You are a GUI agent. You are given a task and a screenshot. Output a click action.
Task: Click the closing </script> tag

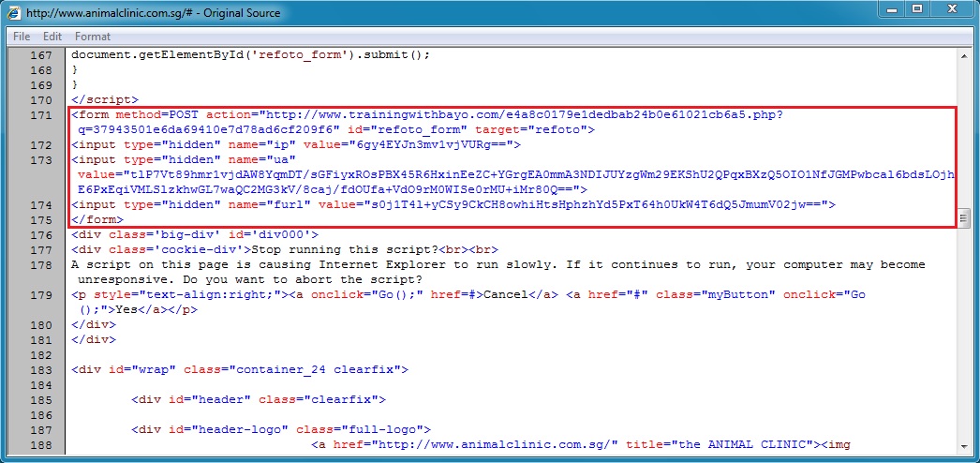coord(105,99)
